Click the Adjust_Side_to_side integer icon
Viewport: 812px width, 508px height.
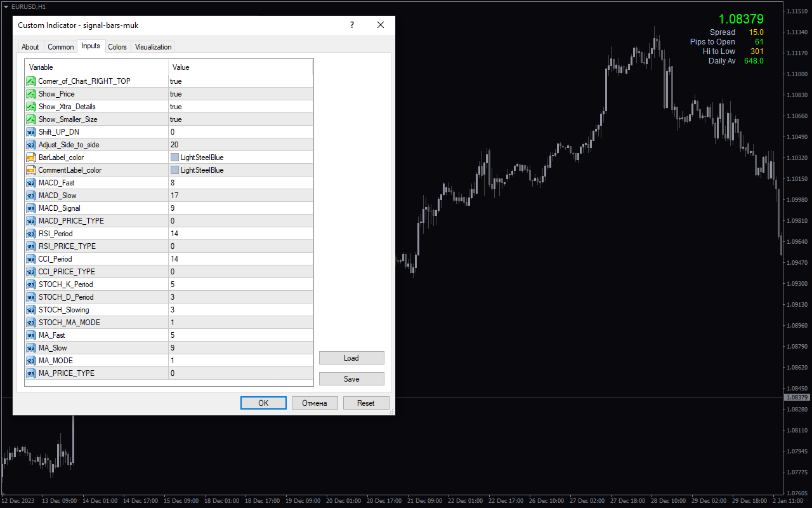[x=30, y=145]
